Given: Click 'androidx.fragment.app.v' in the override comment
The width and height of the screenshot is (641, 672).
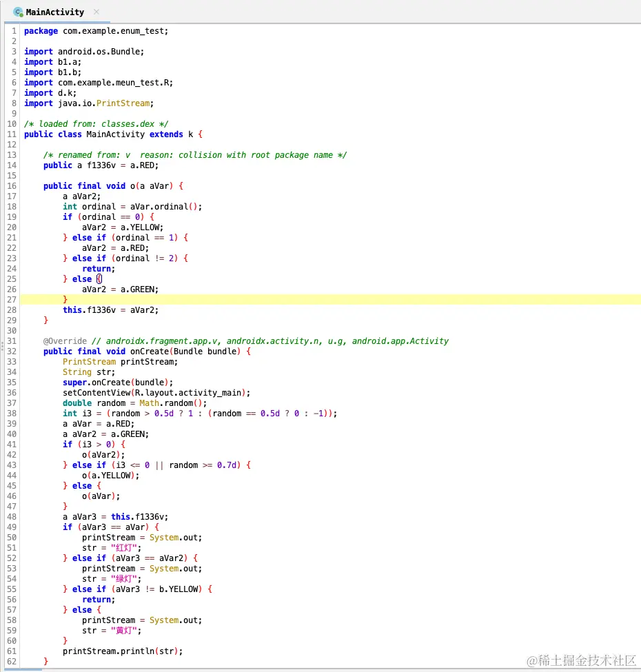Looking at the screenshot, I should [161, 341].
